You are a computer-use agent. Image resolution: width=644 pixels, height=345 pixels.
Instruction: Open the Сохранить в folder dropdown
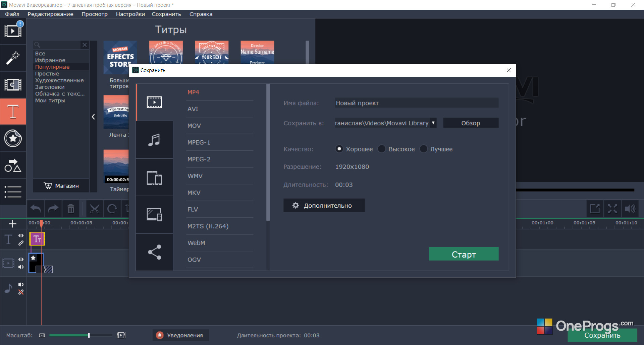click(433, 123)
